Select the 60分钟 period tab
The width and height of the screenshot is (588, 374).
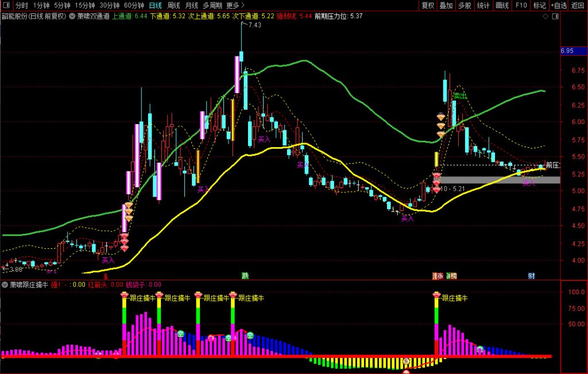point(134,5)
